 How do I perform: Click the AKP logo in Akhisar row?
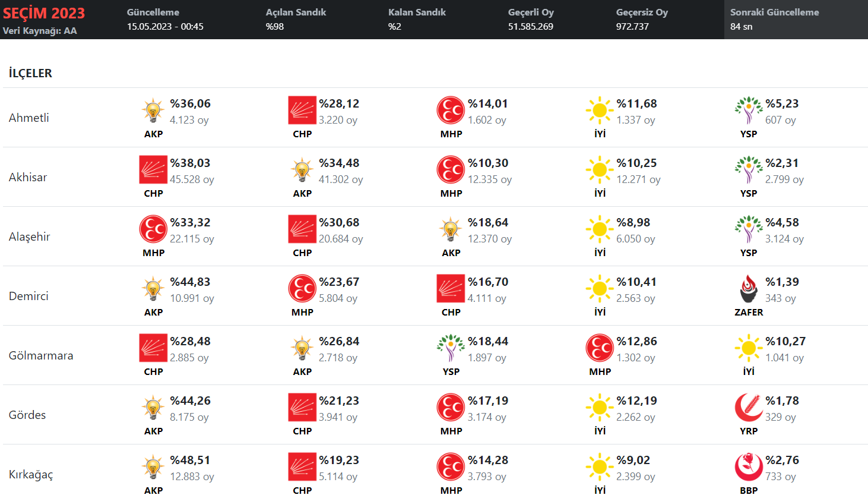pyautogui.click(x=302, y=170)
